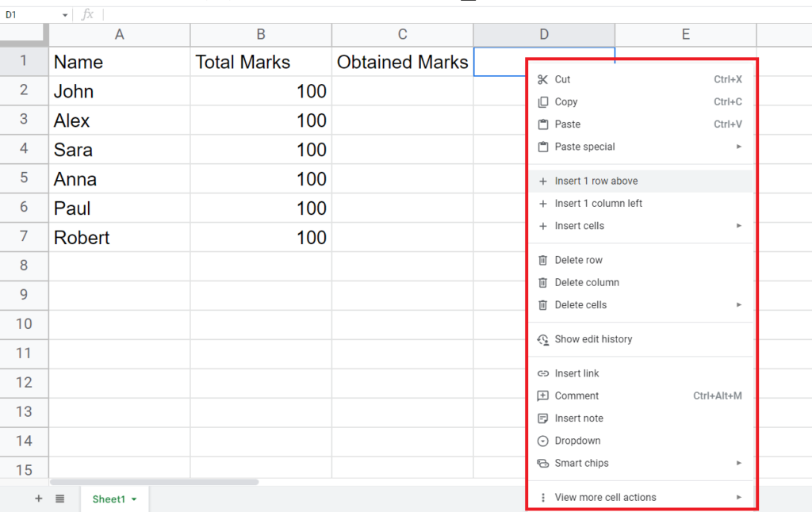Click three-dot icon beside View more cell actions
Screen dimensions: 812x512
click(542, 498)
